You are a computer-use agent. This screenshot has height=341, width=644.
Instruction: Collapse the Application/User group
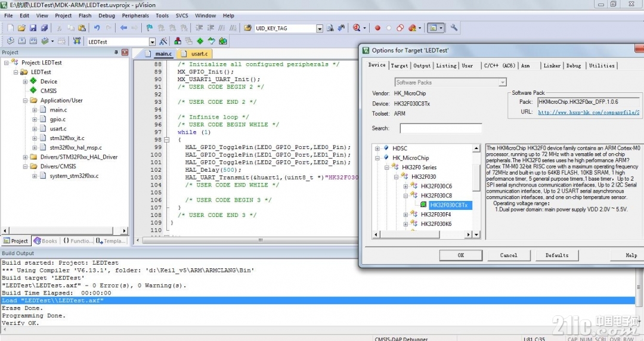point(26,100)
